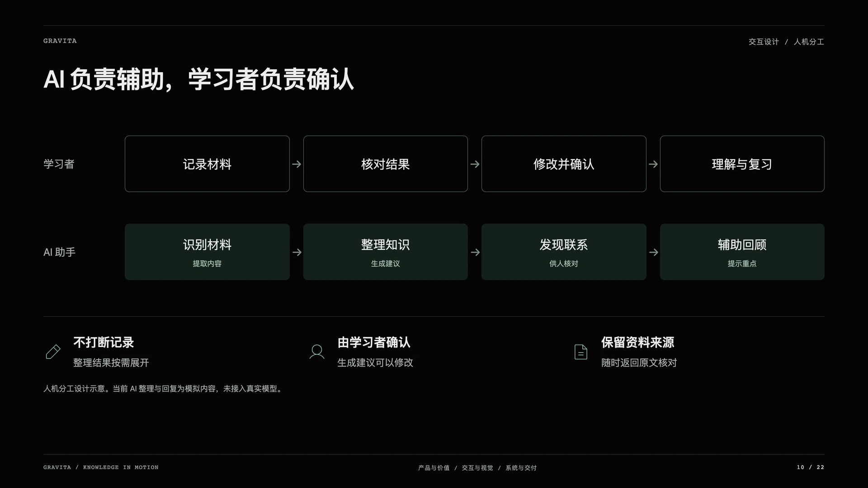This screenshot has height=488, width=868.
Task: Click the 交互设计 breadcrumb in the header
Action: 764,42
